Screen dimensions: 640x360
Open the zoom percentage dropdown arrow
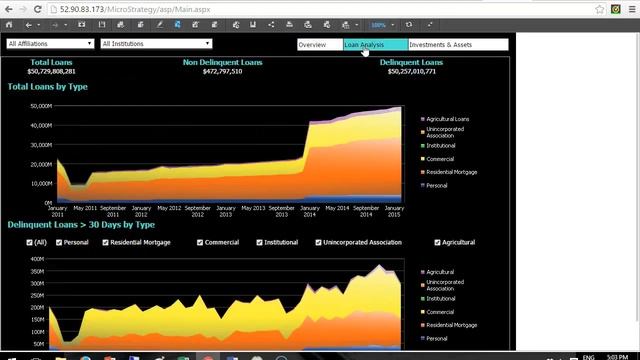click(393, 25)
